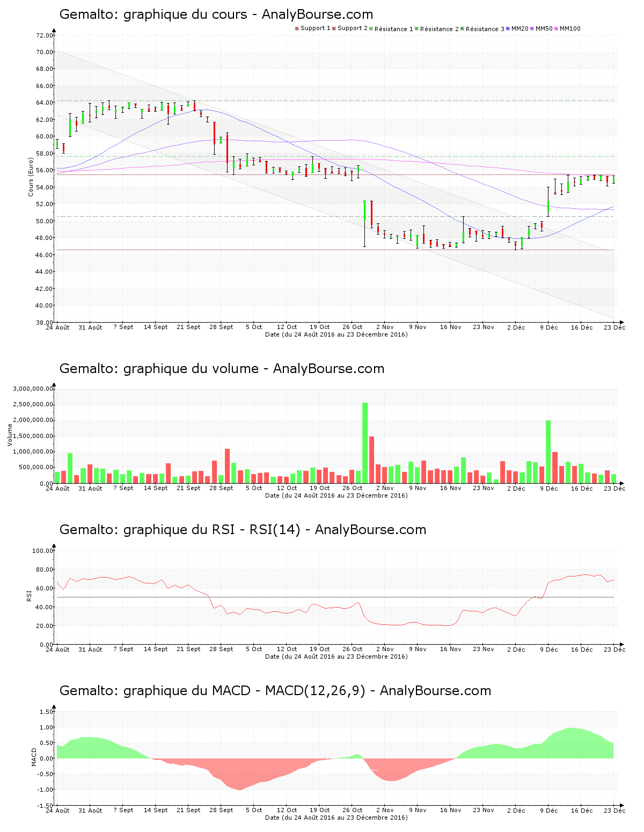This screenshot has height=832, width=644.
Task: Click the tallest green volume bar
Action: (365, 443)
